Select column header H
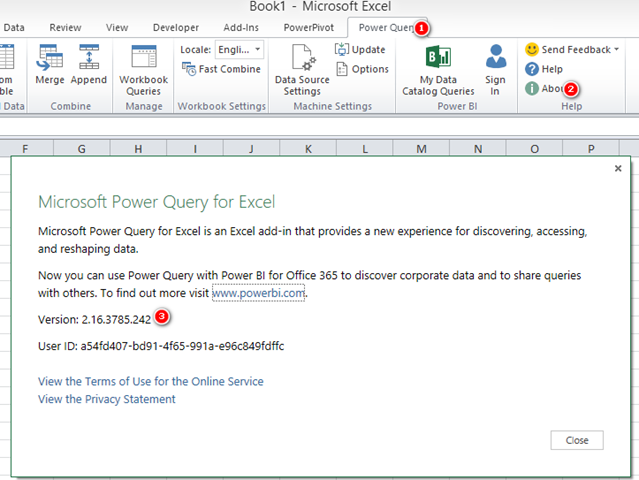Viewport: 639px width, 480px height. tap(138, 149)
